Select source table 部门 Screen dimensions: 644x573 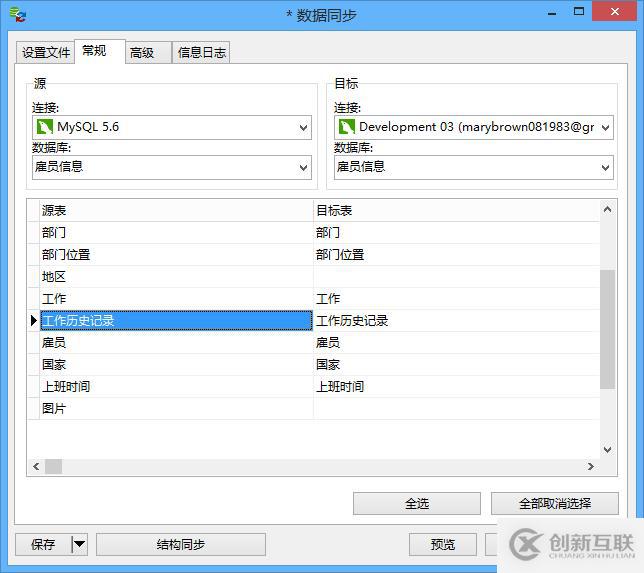177,232
